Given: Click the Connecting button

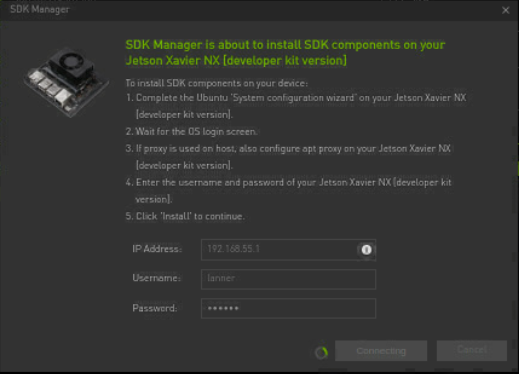Looking at the screenshot, I should 381,351.
